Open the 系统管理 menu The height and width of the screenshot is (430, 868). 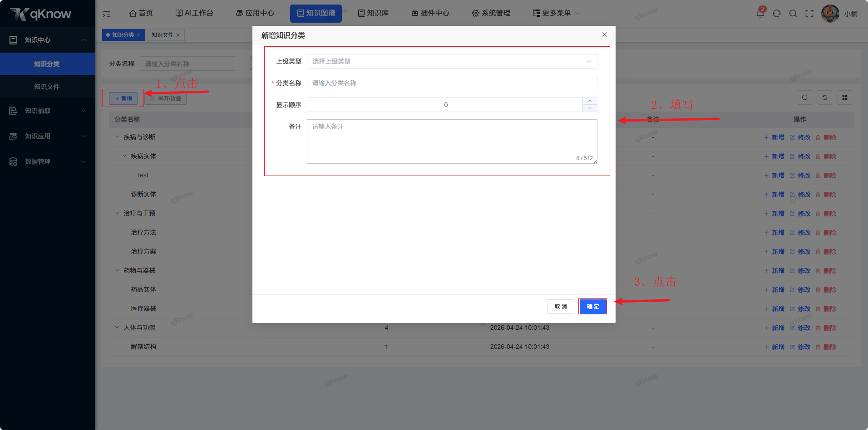[491, 13]
